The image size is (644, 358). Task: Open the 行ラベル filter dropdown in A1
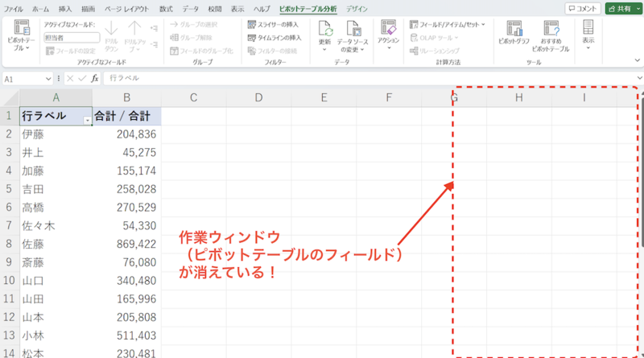[87, 121]
